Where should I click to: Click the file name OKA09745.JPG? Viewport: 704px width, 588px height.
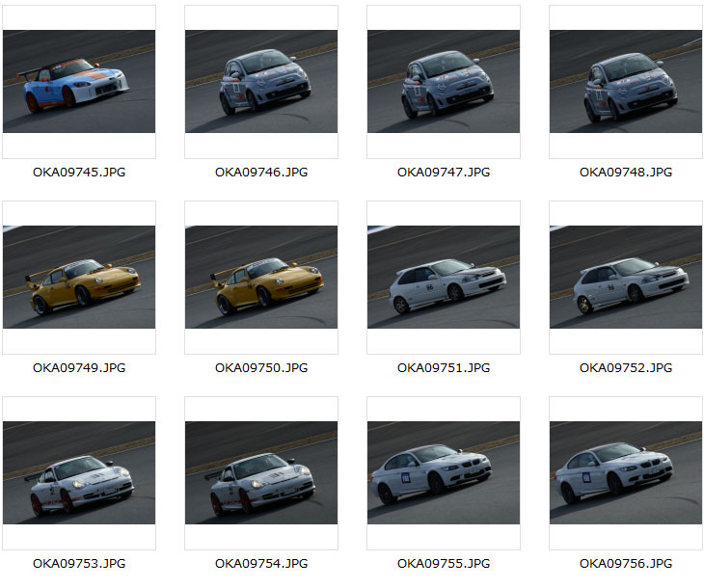click(79, 173)
